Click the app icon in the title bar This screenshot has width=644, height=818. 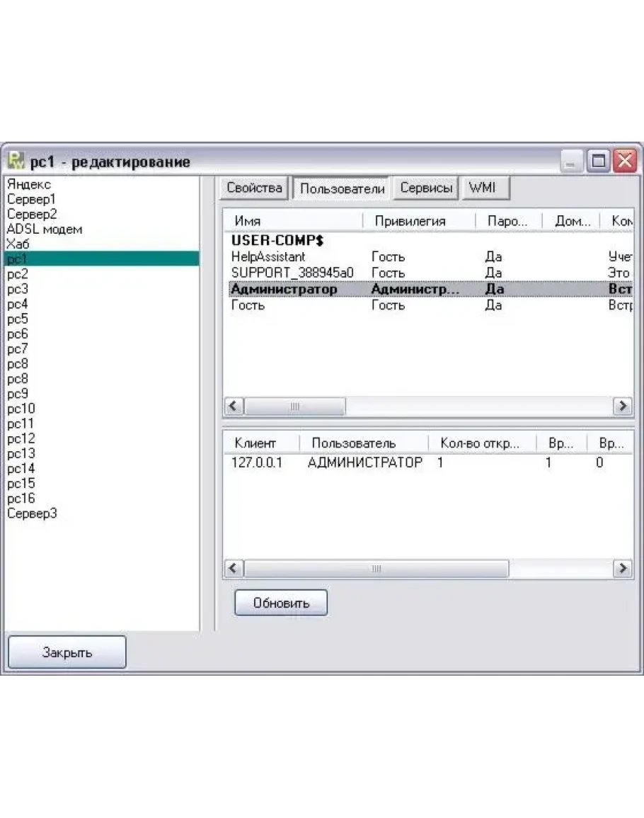(16, 161)
